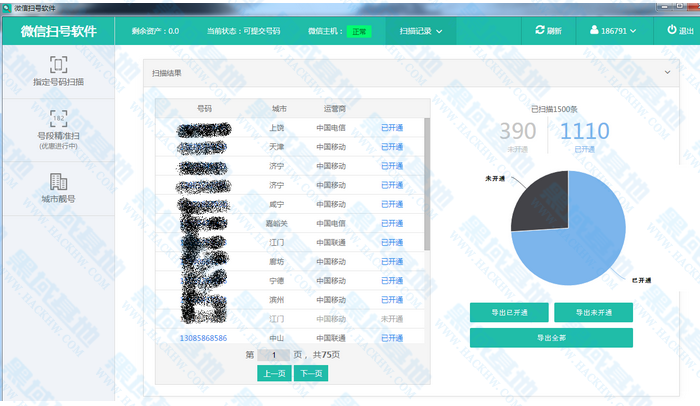700x406 pixels.
Task: Click the phone number 13085868586
Action: pyautogui.click(x=203, y=338)
